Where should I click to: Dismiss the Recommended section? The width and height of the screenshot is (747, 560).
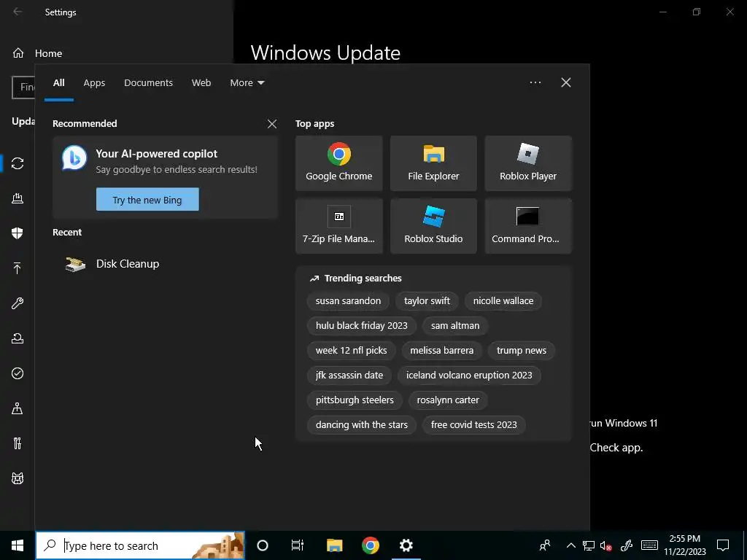tap(272, 124)
